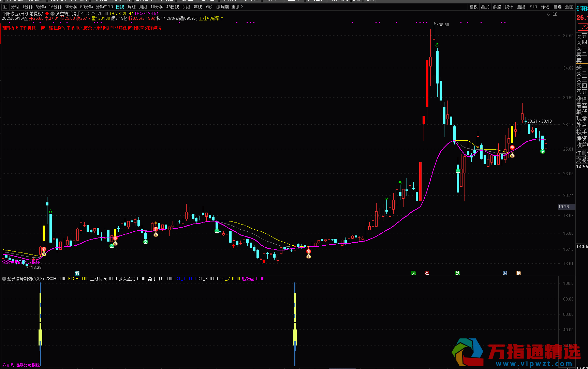Click the 水利建设 concept link
This screenshot has height=369, width=588.
click(x=101, y=28)
